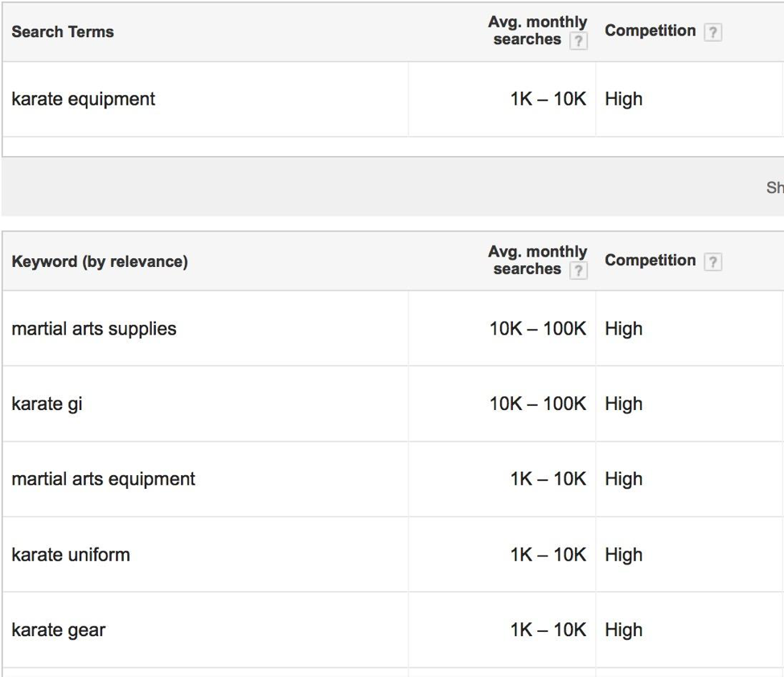Image resolution: width=784 pixels, height=677 pixels.
Task: Click the Search Terms column header
Action: [x=63, y=32]
